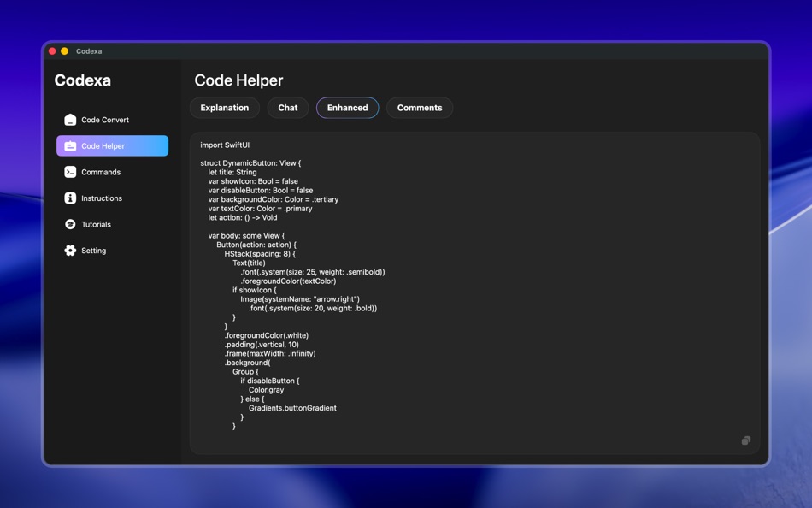The height and width of the screenshot is (508, 812).
Task: Click the line 'let title: String'
Action: click(232, 172)
